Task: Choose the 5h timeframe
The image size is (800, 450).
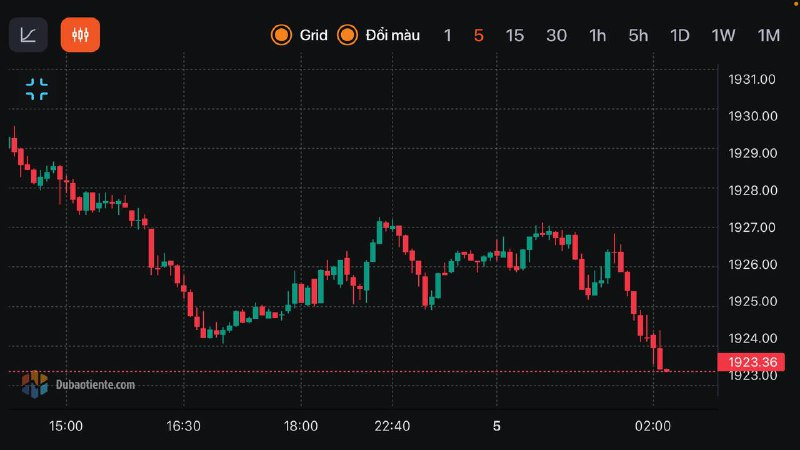Action: pyautogui.click(x=638, y=35)
